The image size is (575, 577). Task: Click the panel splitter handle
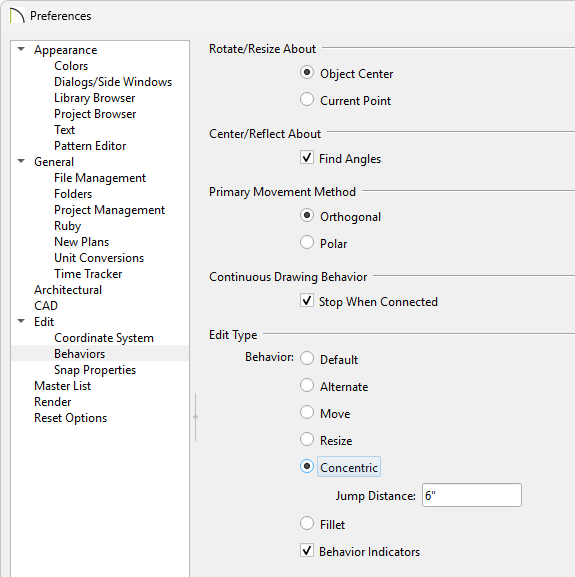pyautogui.click(x=195, y=417)
